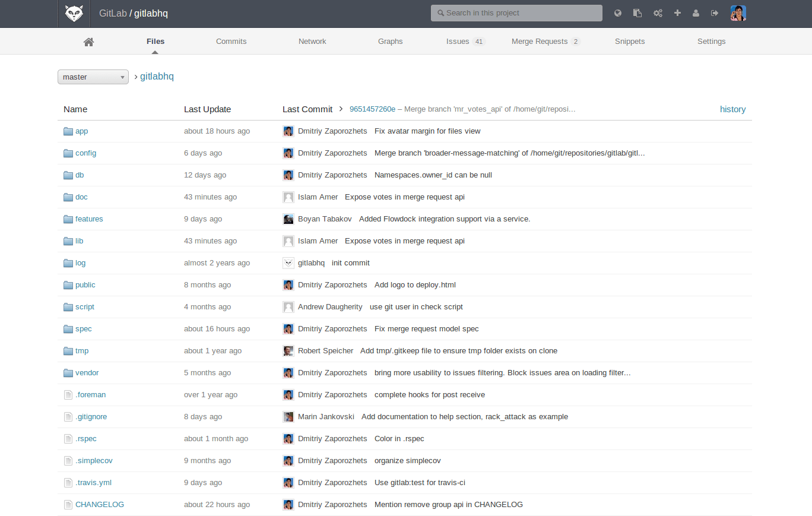Open profile via the user silhouette icon
812x516 pixels.
click(696, 13)
